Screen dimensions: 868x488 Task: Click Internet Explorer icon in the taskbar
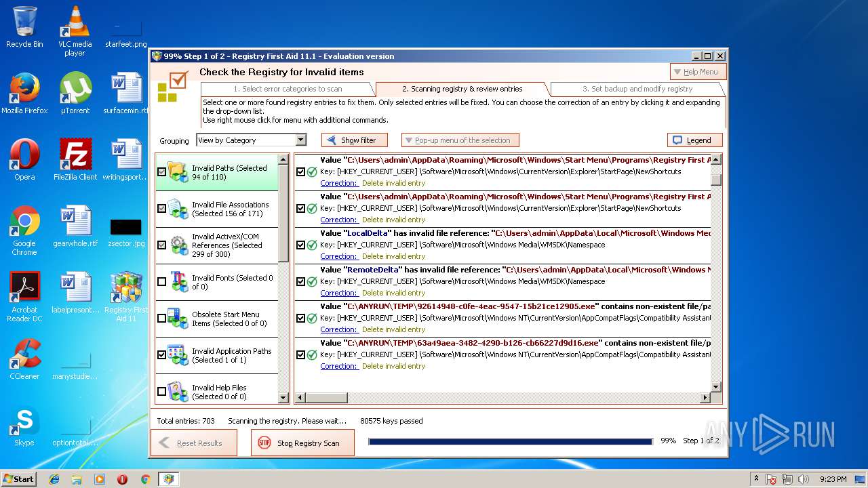point(54,479)
